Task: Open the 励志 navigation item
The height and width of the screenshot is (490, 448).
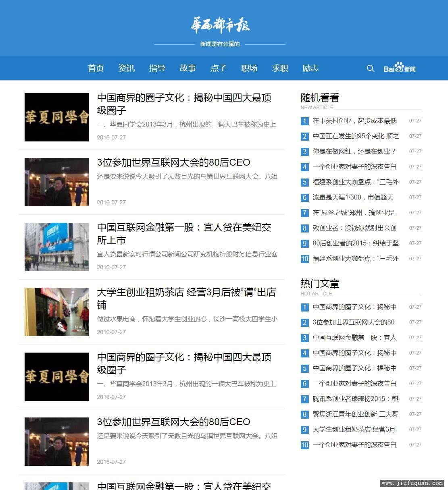Action: 310,68
